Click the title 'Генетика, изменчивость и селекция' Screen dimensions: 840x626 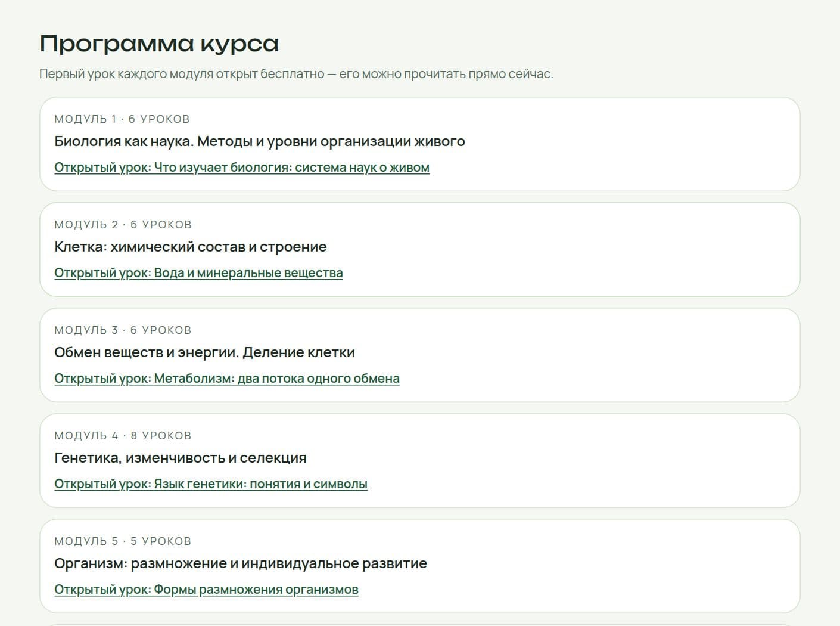click(181, 458)
